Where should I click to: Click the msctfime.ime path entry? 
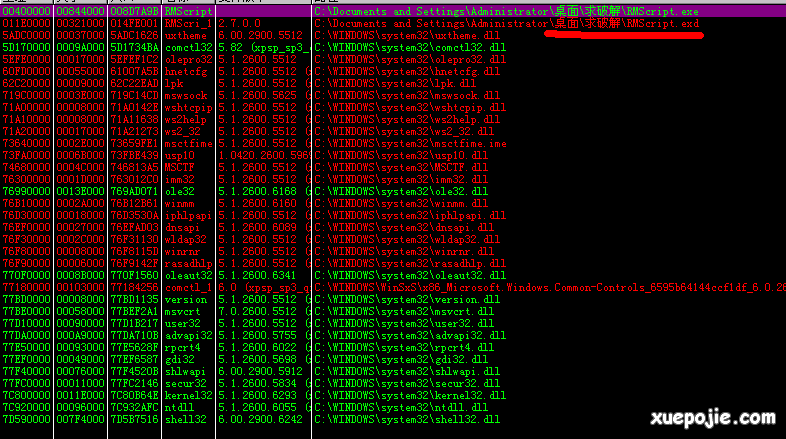(410, 143)
